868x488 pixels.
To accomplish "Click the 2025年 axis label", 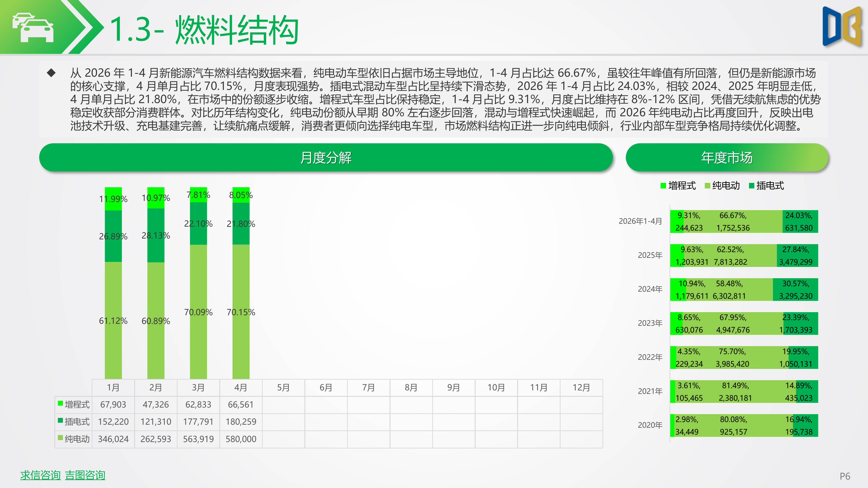I will (650, 255).
